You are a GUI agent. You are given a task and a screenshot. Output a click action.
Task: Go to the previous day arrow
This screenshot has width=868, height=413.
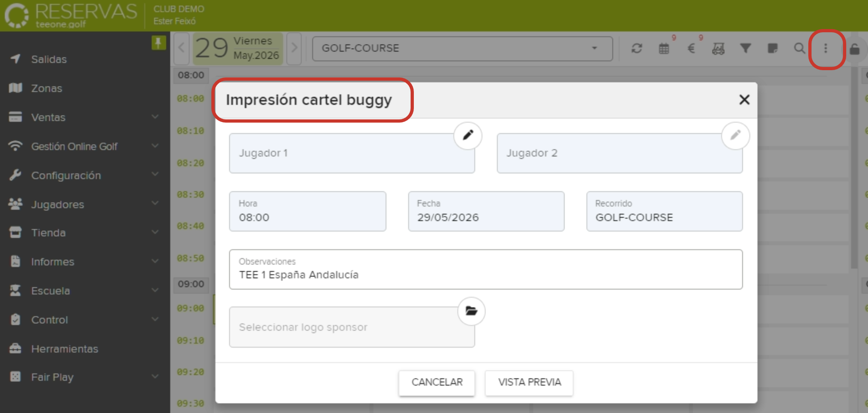point(182,48)
